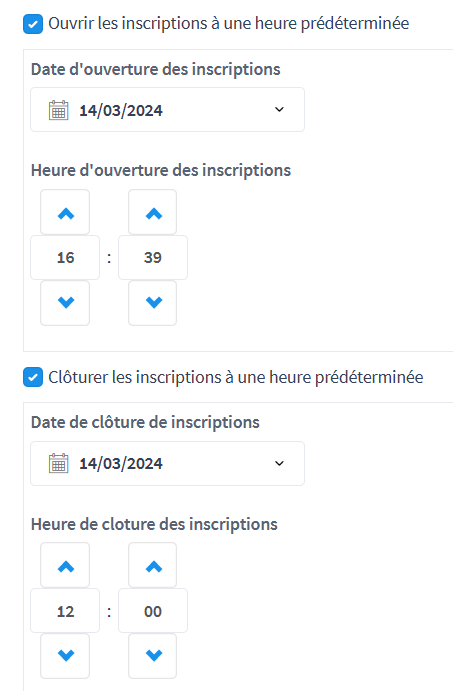This screenshot has width=453, height=691.
Task: Increase the registration closing minutes
Action: (152, 565)
